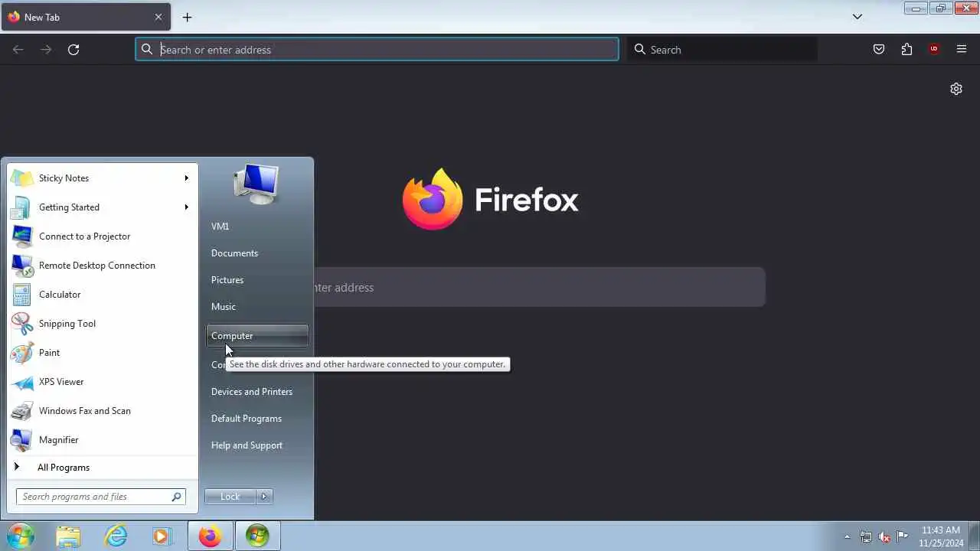Select the New Tab browser tab
Image resolution: width=980 pixels, height=551 pixels.
pyautogui.click(x=86, y=17)
